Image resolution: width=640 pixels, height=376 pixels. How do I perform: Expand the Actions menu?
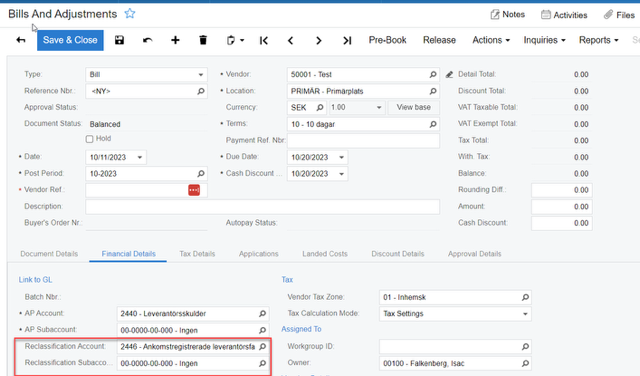(491, 40)
